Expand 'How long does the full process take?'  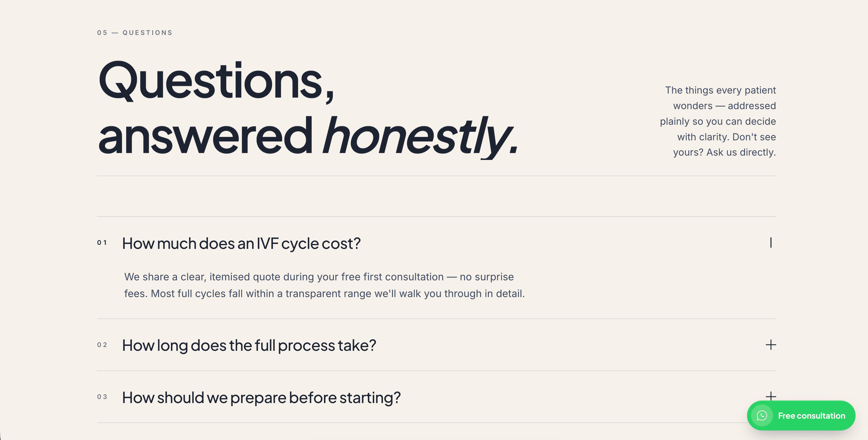click(x=436, y=345)
